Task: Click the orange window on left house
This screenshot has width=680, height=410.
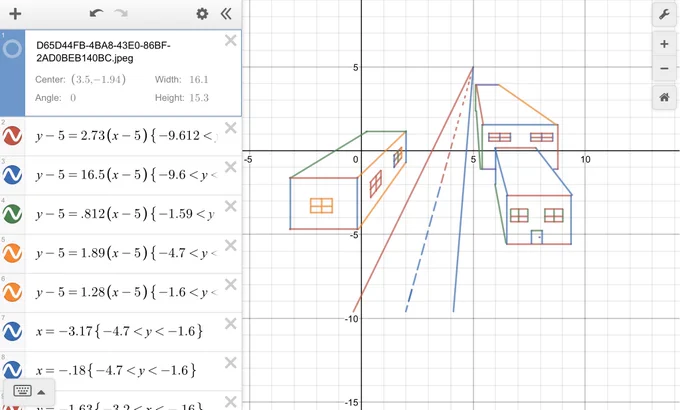Action: click(321, 206)
